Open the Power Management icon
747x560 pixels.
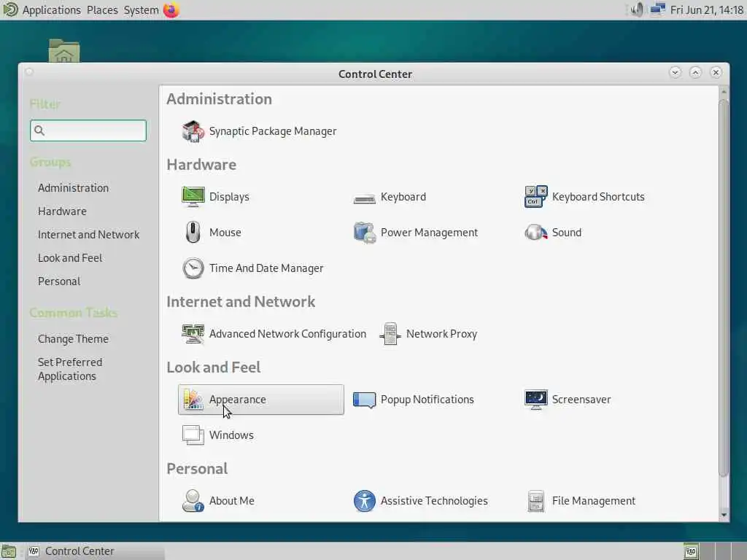tap(365, 233)
